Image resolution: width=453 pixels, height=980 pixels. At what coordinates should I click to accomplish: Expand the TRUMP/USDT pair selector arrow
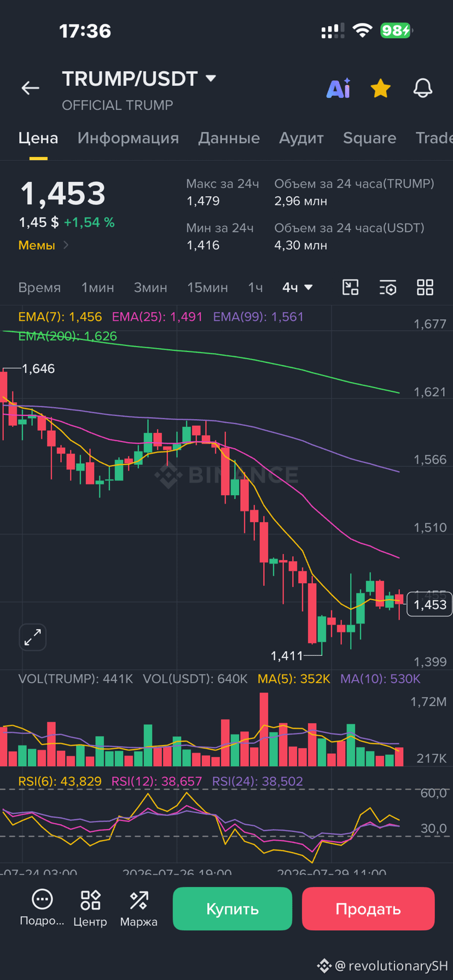(211, 79)
